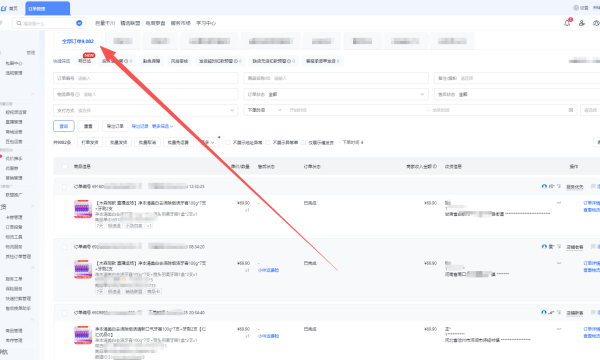Click the 批量取消 button
The width and height of the screenshot is (600, 360).
coord(147,142)
